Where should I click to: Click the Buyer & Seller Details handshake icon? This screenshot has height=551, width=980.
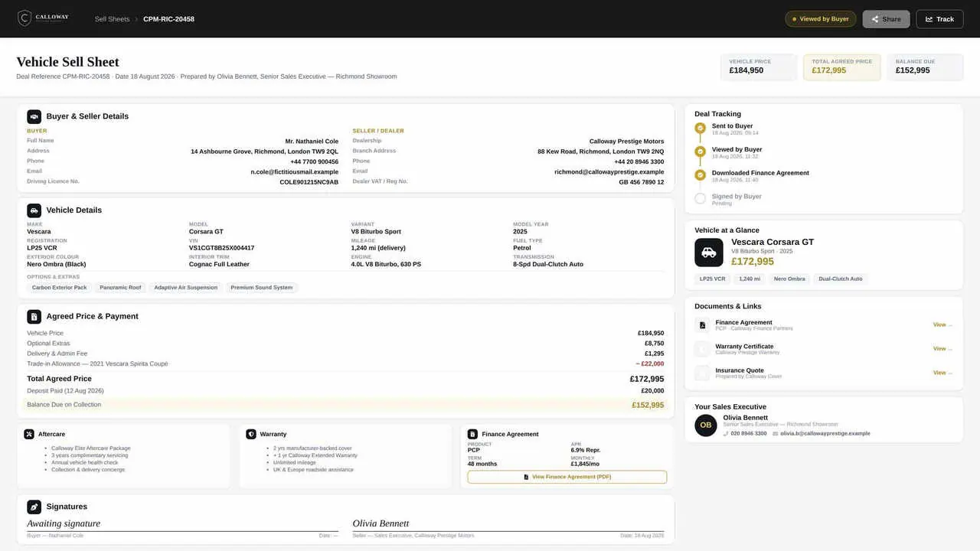tap(34, 116)
